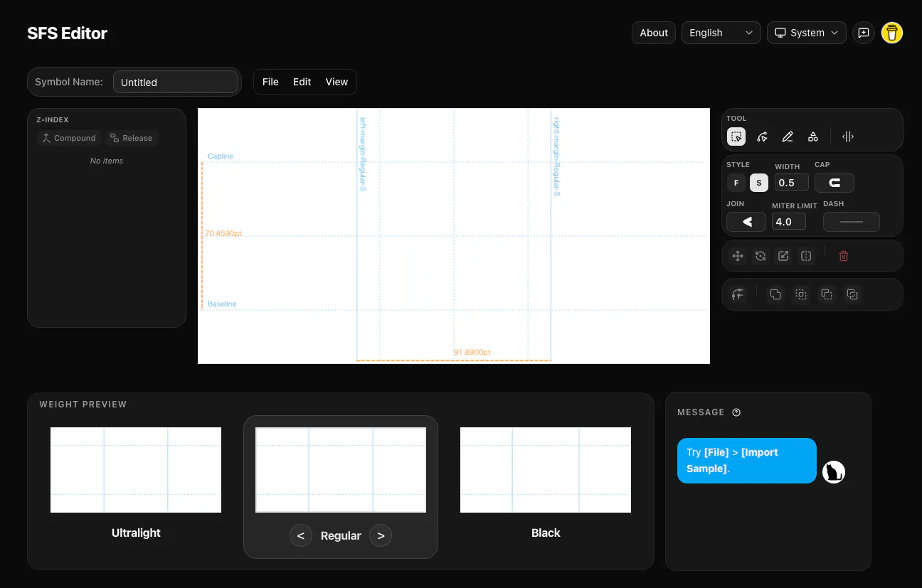Screen dimensions: 922x588
Task: Click the Symbol Name input field
Action: (x=176, y=82)
